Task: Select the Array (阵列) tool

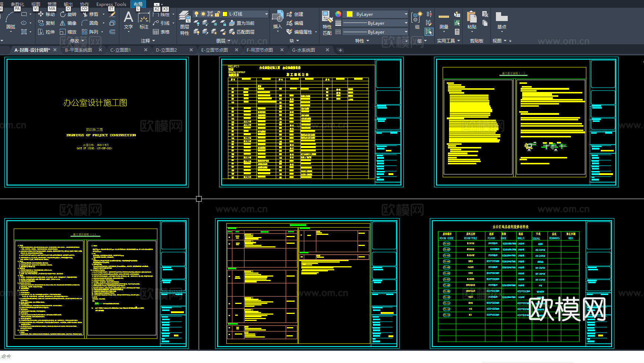Action: tap(90, 32)
